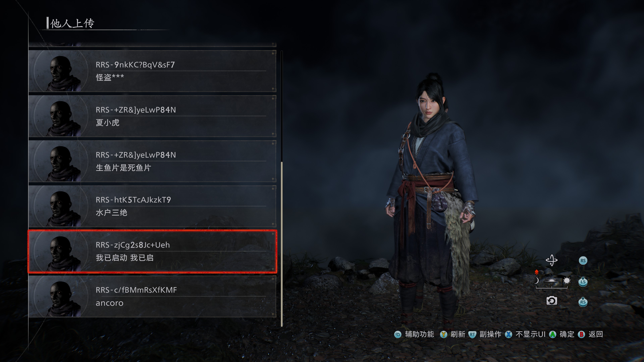Screen dimensions: 644x362
Task: Click the 他人上传 section header
Action: pyautogui.click(x=72, y=23)
